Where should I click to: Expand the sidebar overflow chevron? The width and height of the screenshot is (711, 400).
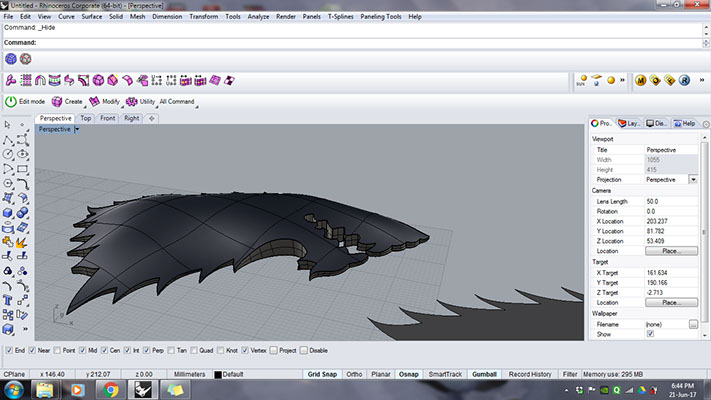coord(25,329)
